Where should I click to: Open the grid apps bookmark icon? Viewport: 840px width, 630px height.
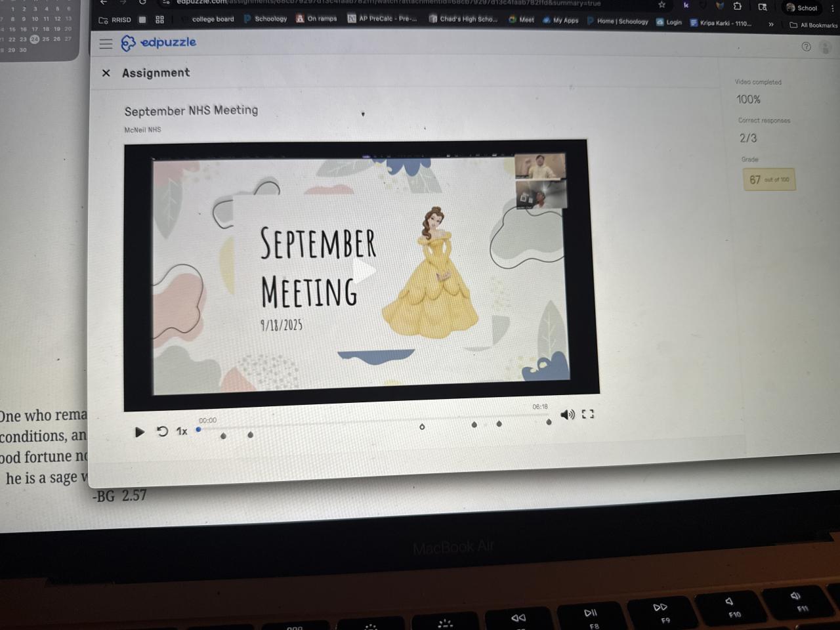tap(159, 20)
